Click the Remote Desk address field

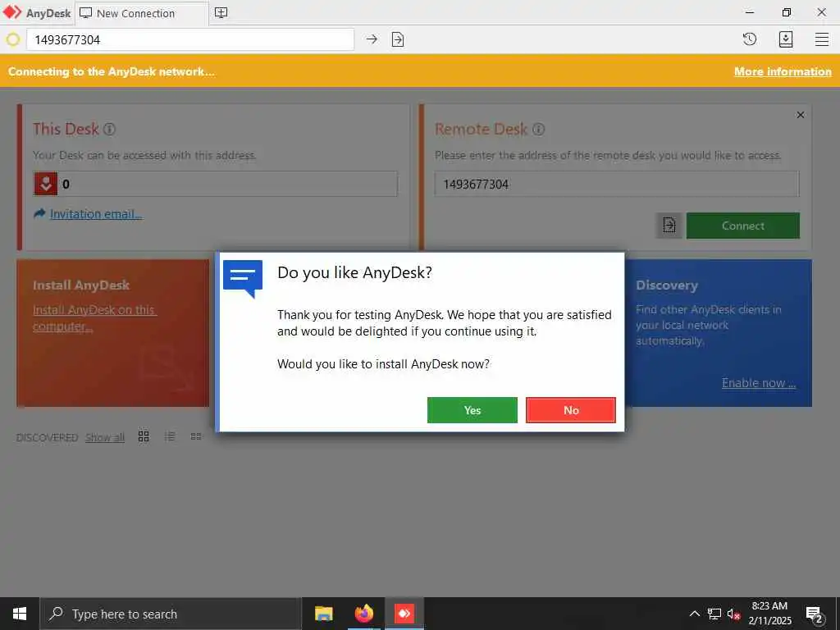click(617, 185)
